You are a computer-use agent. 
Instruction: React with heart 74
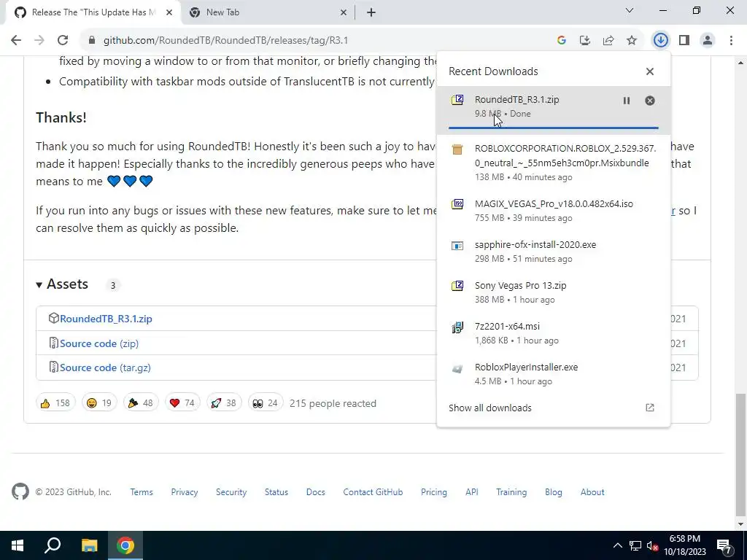[x=182, y=403]
